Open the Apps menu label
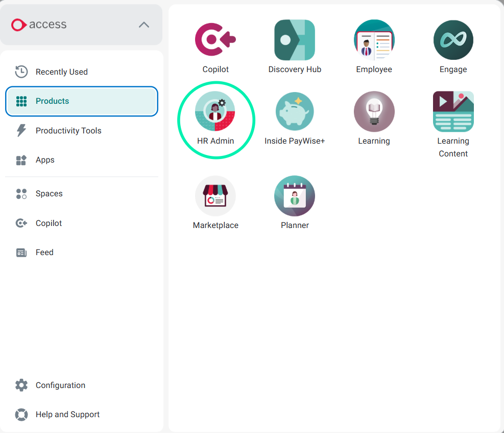504x433 pixels. tap(45, 160)
